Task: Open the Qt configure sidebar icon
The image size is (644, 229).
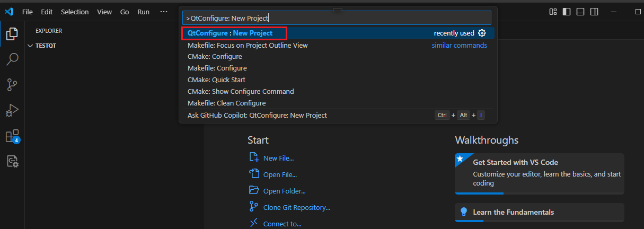Action: [12, 161]
